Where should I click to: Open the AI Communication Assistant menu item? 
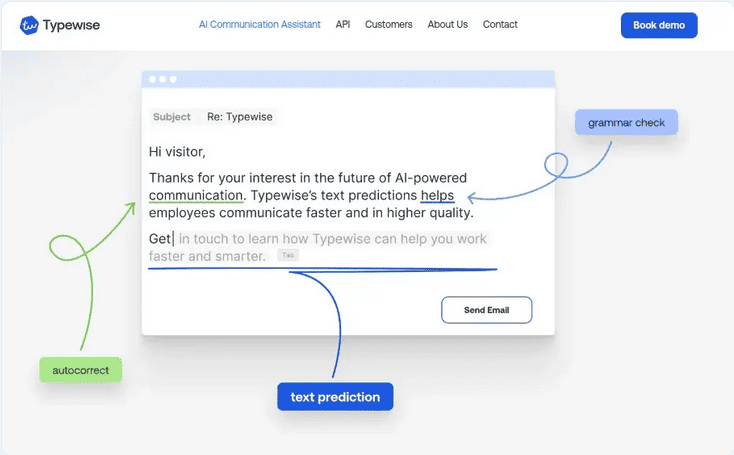click(x=260, y=24)
